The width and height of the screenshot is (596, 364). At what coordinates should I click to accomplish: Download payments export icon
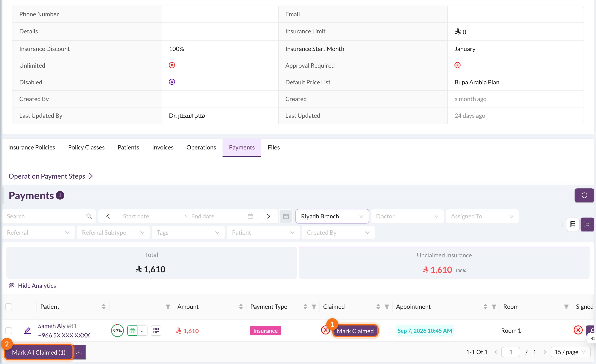click(79, 352)
